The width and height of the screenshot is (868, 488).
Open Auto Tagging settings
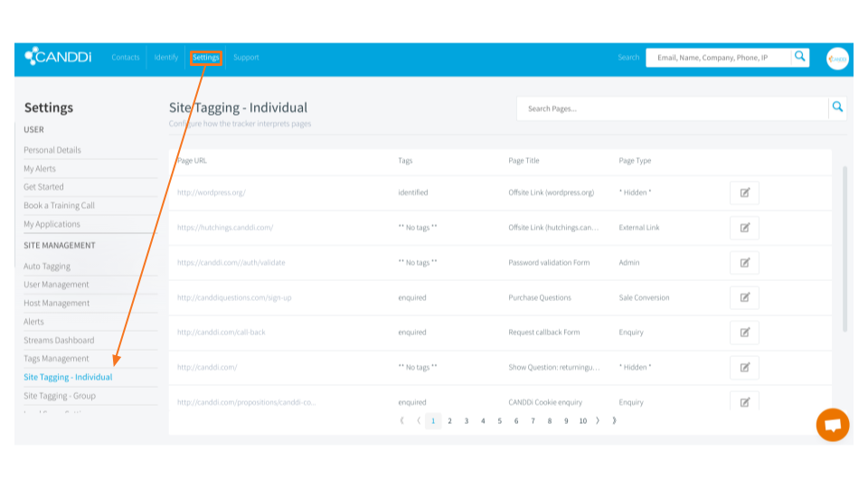46,266
